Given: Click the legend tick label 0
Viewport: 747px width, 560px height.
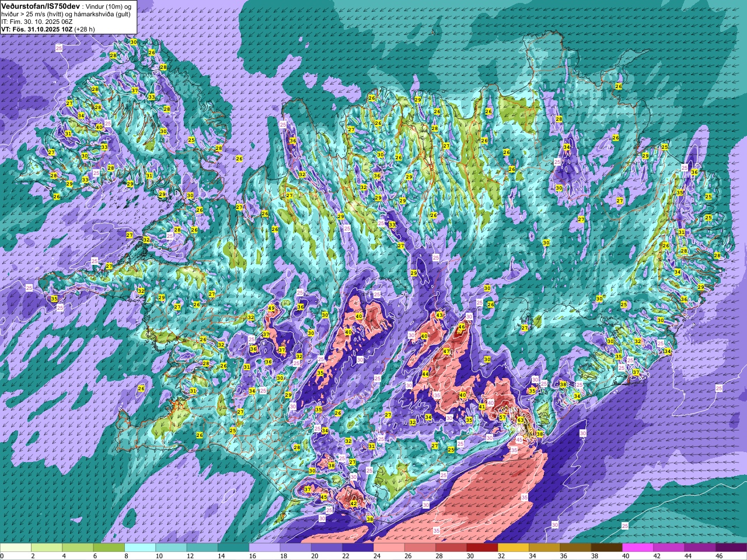Looking at the screenshot, I should click(2, 556).
